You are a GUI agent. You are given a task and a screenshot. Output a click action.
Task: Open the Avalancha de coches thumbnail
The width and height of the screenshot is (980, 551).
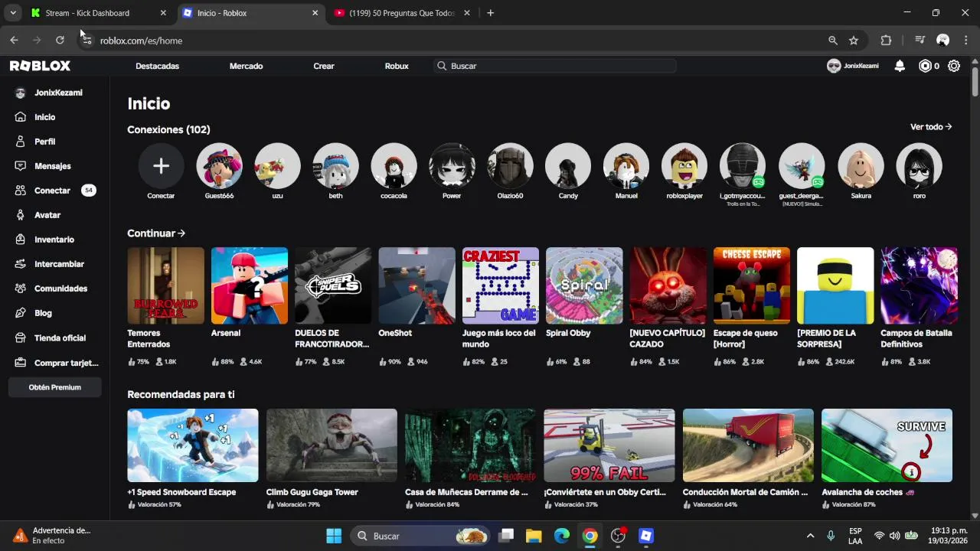coord(887,445)
